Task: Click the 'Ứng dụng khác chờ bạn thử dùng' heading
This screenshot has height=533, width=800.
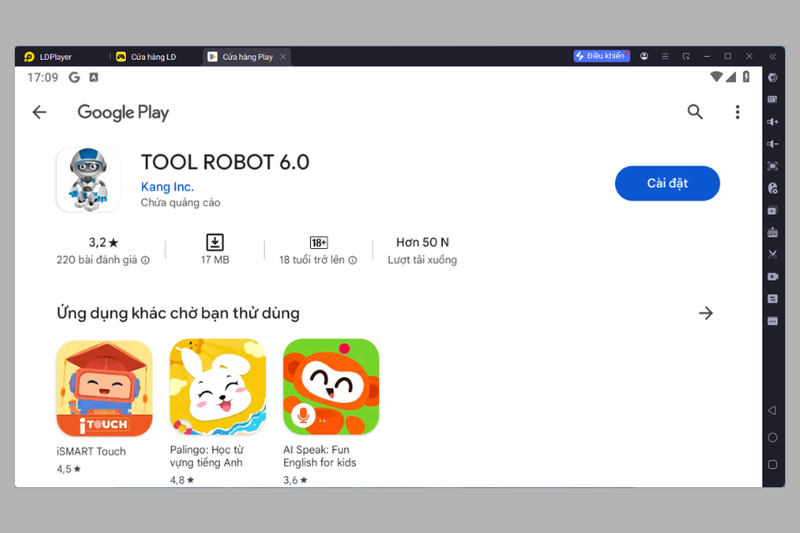Action: [x=178, y=313]
